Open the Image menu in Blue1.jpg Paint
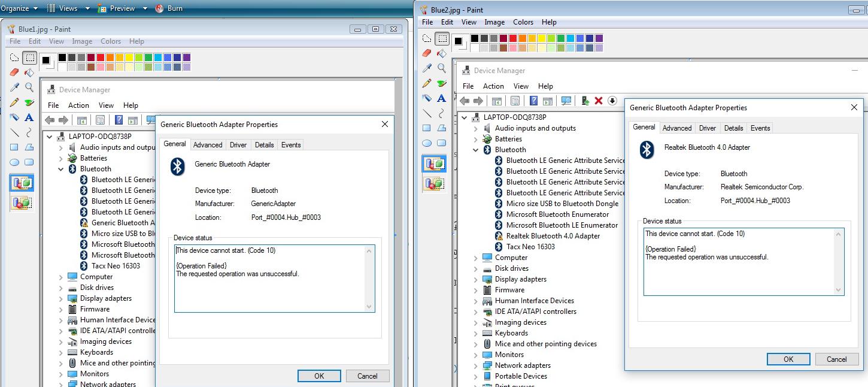Image resolution: width=868 pixels, height=387 pixels. 82,41
